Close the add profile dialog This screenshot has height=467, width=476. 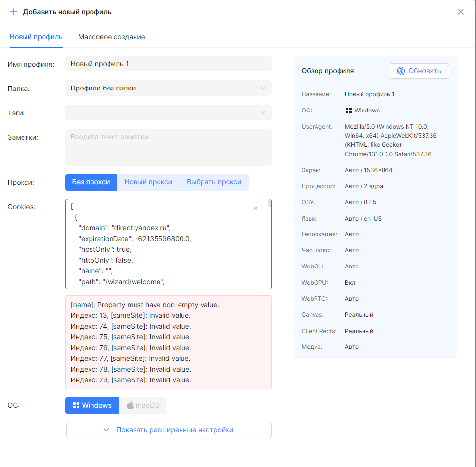pos(460,12)
